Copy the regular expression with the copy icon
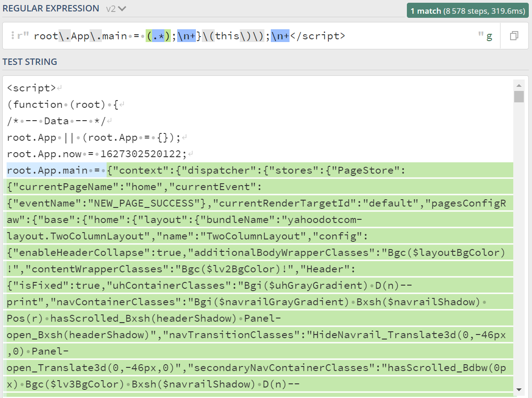The image size is (532, 398). 514,36
